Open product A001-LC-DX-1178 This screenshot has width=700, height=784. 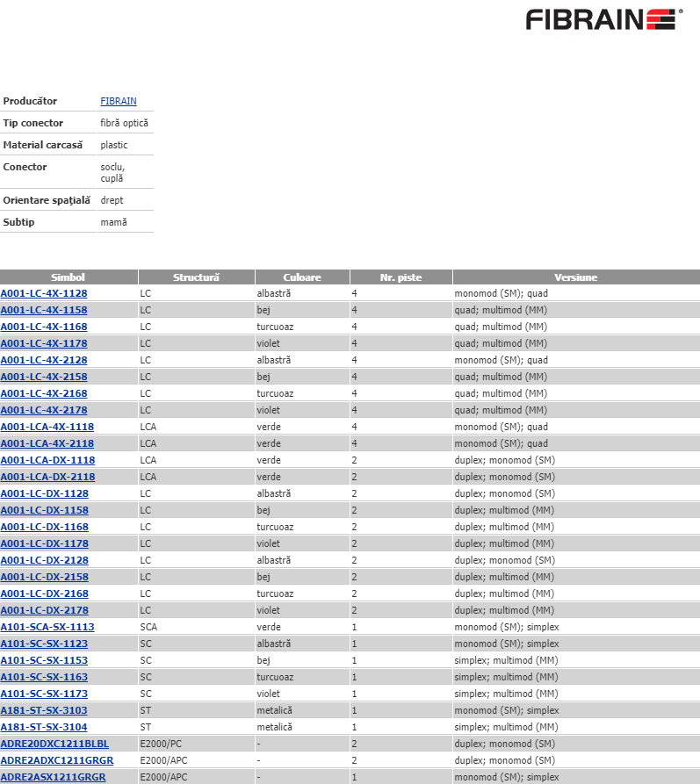pos(45,543)
